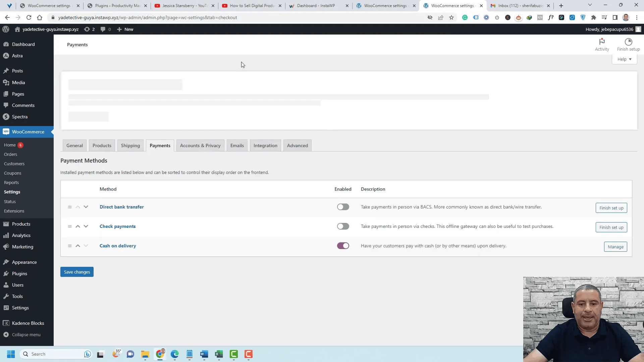Toggle the Direct bank transfer payment method

tap(343, 206)
